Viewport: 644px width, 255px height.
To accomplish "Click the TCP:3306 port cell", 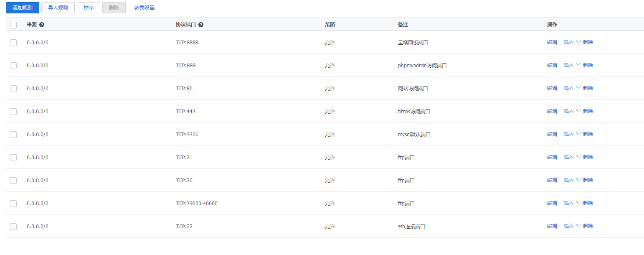I will pyautogui.click(x=187, y=135).
